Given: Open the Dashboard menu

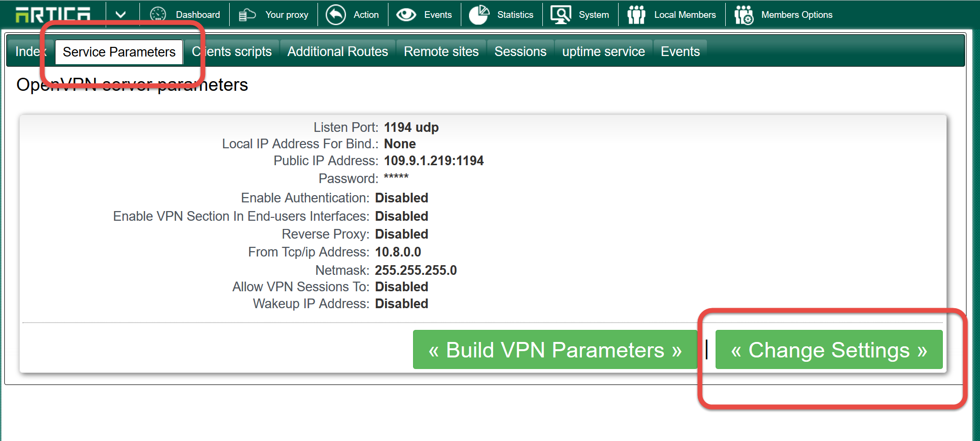Looking at the screenshot, I should tap(198, 15).
